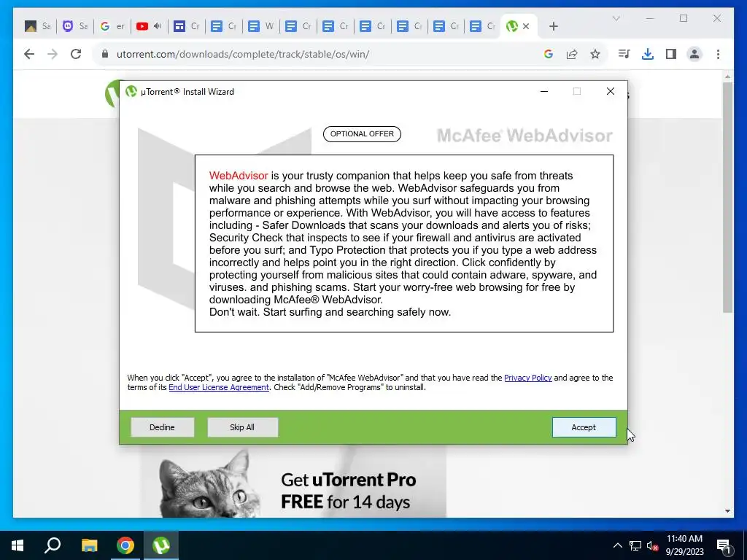747x560 pixels.
Task: Open a new tab with plus button
Action: tap(553, 26)
